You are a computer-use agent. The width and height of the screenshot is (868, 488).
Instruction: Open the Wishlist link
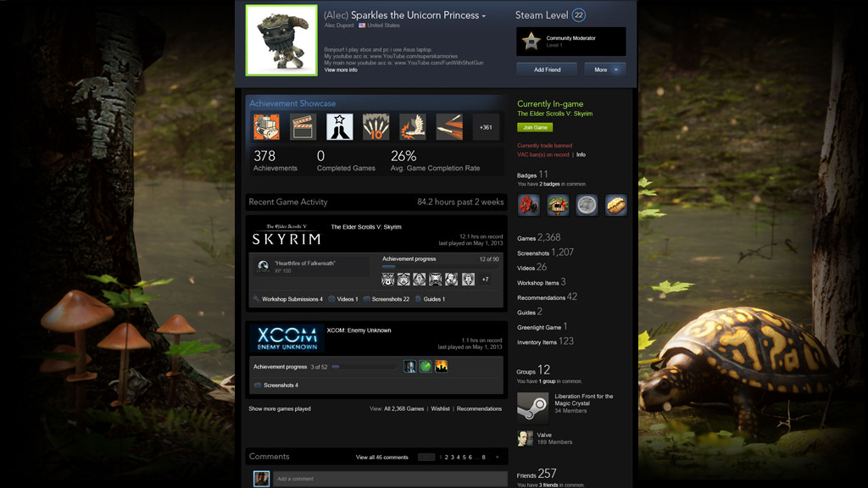440,409
